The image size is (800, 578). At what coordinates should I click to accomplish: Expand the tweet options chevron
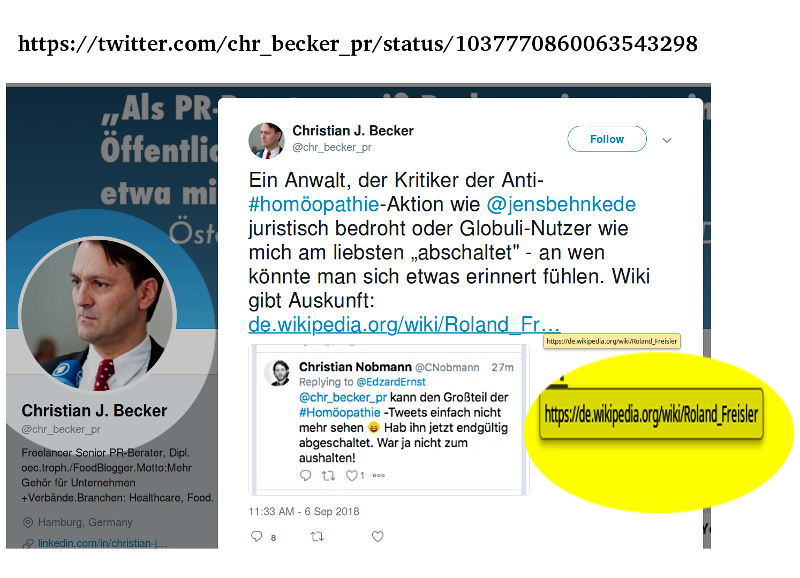tap(667, 140)
